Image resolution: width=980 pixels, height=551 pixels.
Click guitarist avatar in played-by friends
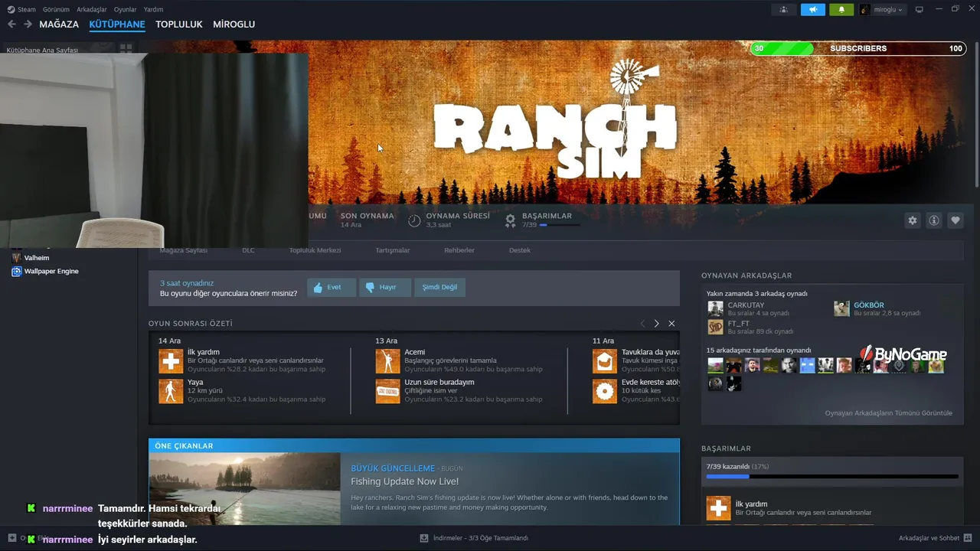(733, 384)
